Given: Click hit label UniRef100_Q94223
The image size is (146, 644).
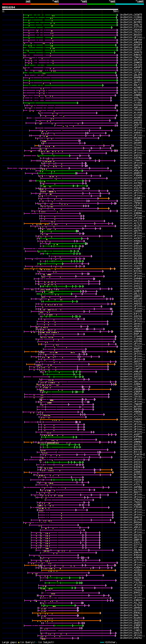Looking at the screenshot, I should point(131,620).
